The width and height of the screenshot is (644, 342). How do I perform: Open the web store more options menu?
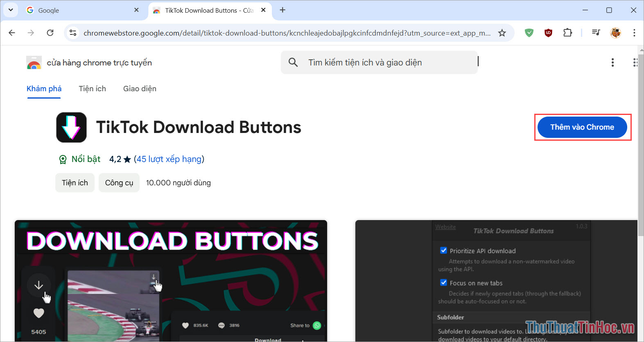tap(612, 62)
